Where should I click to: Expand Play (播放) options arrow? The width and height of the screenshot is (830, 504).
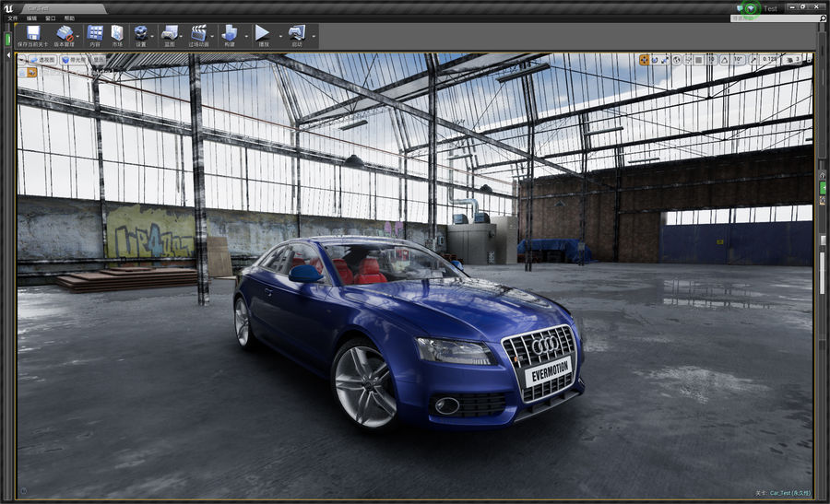(x=280, y=36)
